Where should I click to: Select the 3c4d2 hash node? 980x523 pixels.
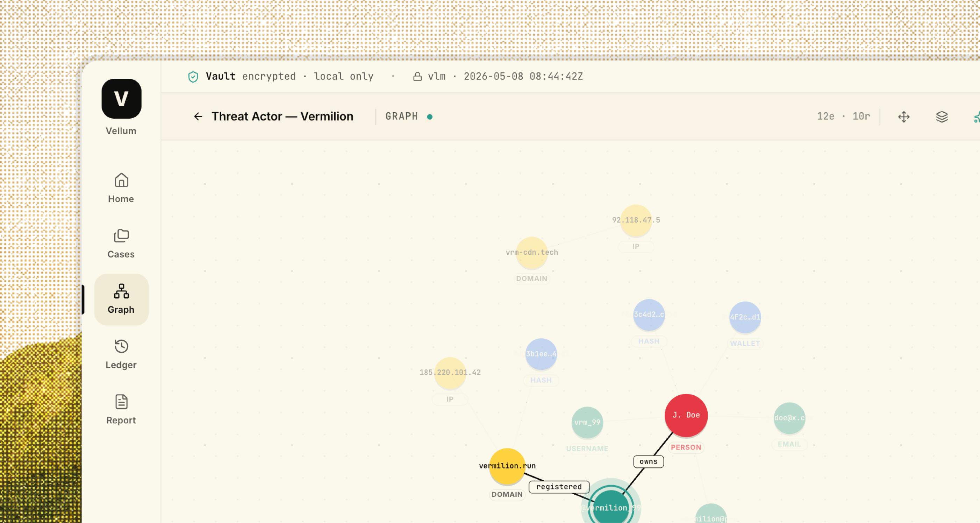pyautogui.click(x=649, y=315)
